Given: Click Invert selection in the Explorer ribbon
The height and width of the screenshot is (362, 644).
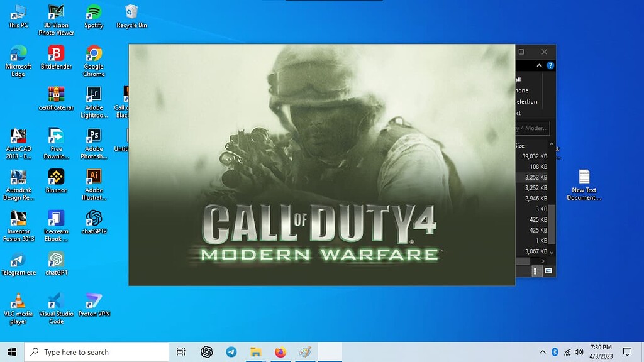Looking at the screenshot, I should click(x=527, y=102).
